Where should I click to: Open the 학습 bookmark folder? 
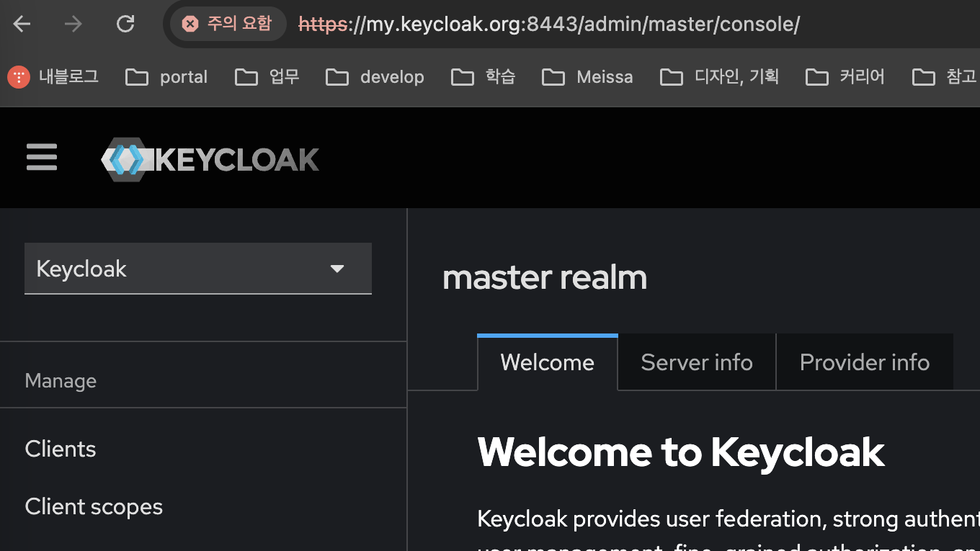pos(484,77)
